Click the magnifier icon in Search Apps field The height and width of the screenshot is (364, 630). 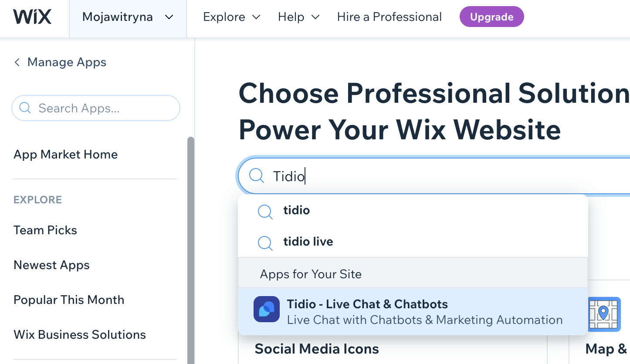click(25, 108)
